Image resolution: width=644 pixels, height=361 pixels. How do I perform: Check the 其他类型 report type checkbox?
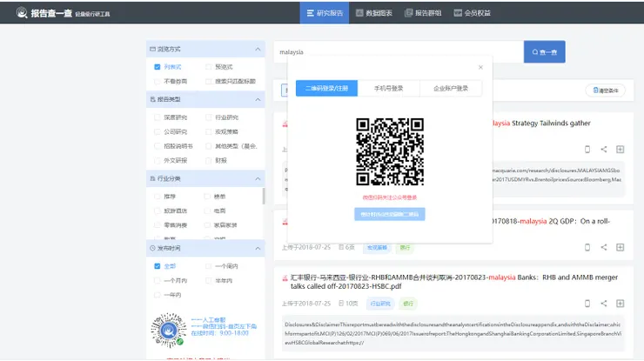click(x=208, y=146)
